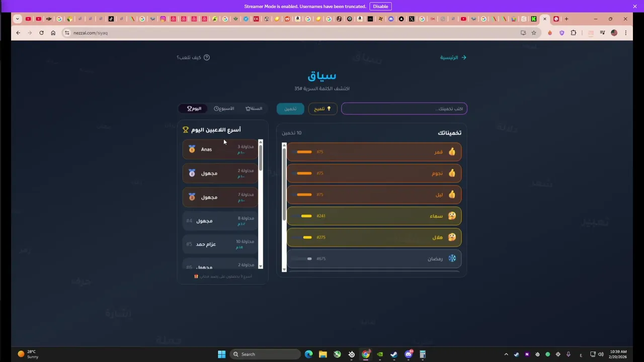Click the snowflake icon beside رمضان

click(452, 258)
